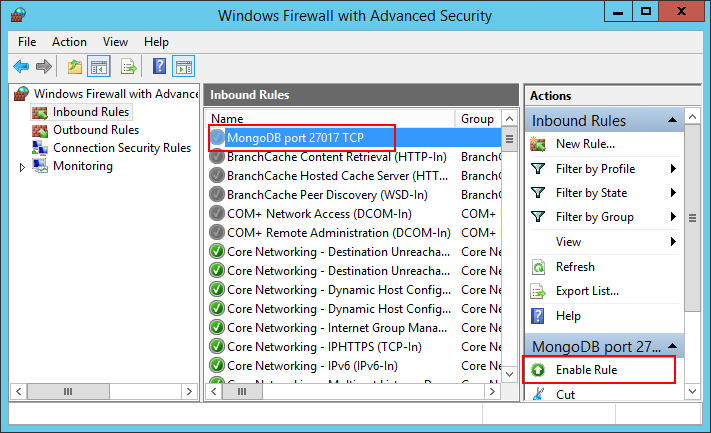Click the Forward arrow toolbar icon

[44, 67]
